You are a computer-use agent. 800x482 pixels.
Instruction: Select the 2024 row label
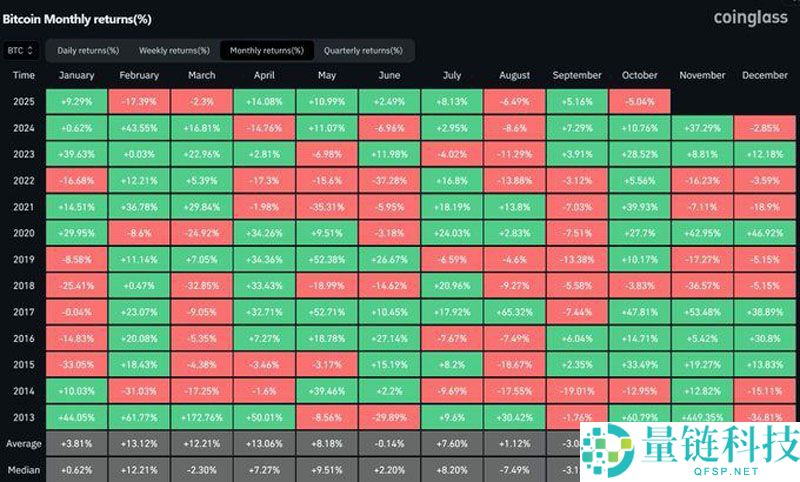coord(23,128)
